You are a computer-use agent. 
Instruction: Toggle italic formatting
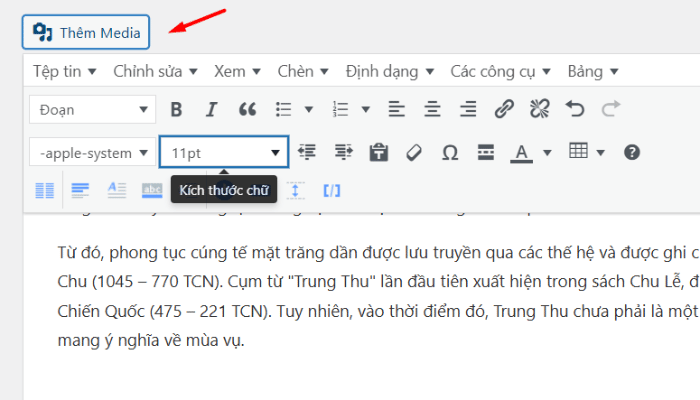211,109
